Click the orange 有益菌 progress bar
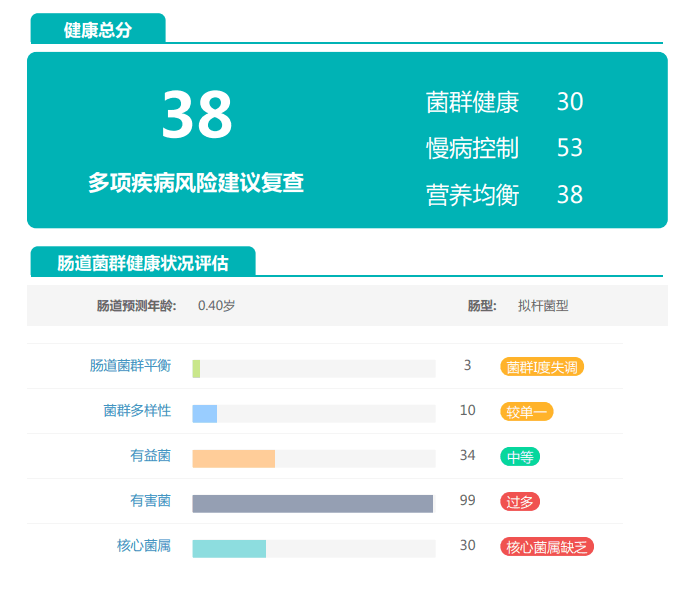The height and width of the screenshot is (598, 697). point(233,458)
